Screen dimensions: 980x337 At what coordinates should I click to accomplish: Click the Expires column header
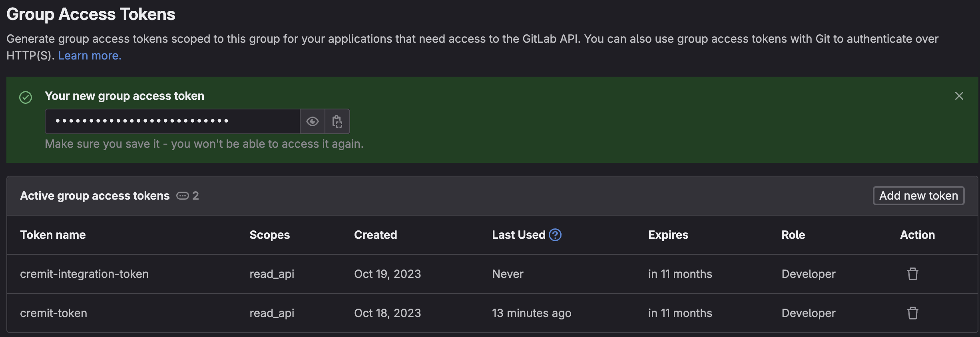point(668,235)
